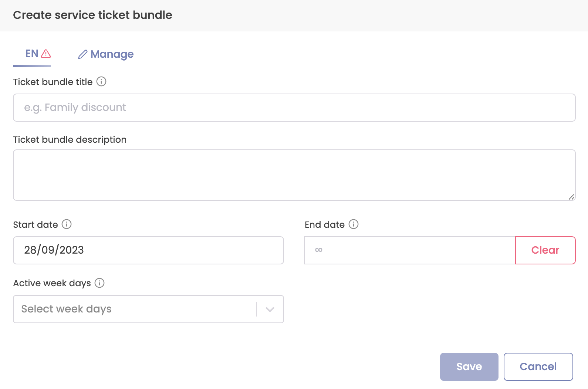
Task: Click the pencil icon beside Manage
Action: [x=82, y=54]
